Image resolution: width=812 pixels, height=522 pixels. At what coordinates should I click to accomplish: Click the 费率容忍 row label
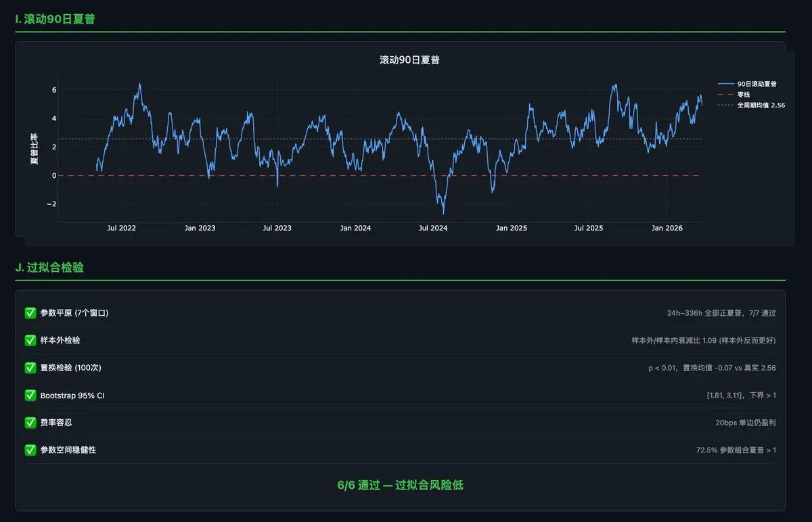pos(56,423)
